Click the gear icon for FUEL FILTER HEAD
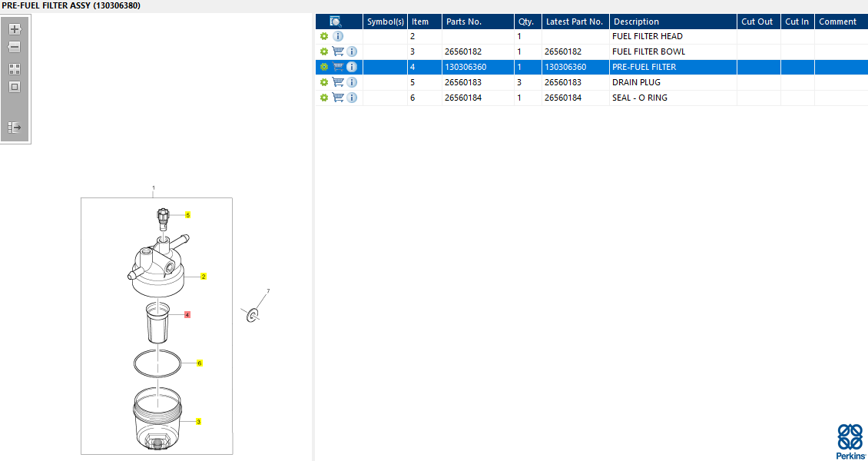 click(x=324, y=37)
